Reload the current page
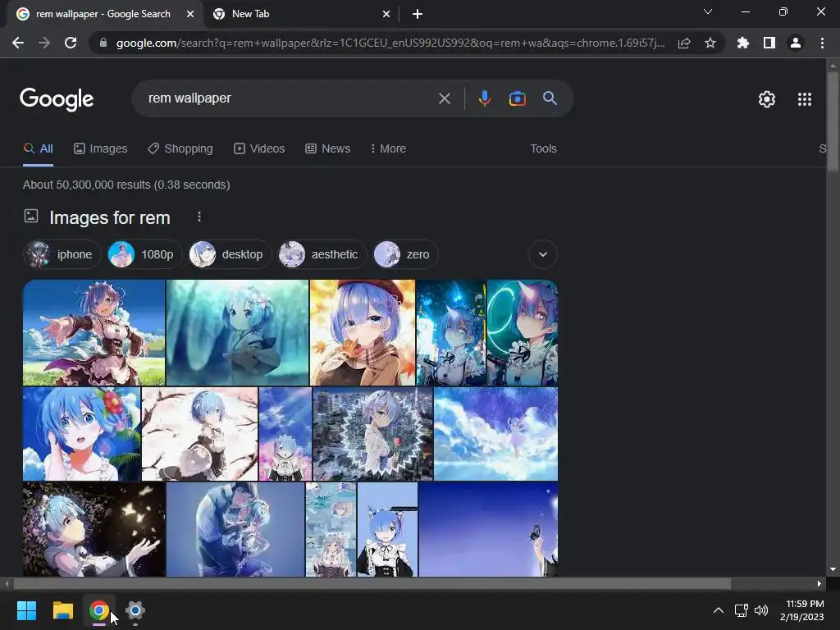The height and width of the screenshot is (630, 840). pos(71,43)
